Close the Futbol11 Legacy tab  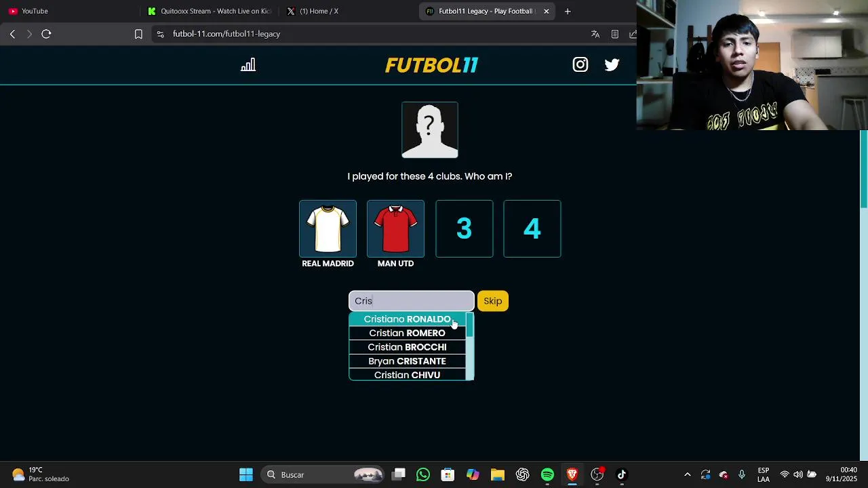click(546, 11)
